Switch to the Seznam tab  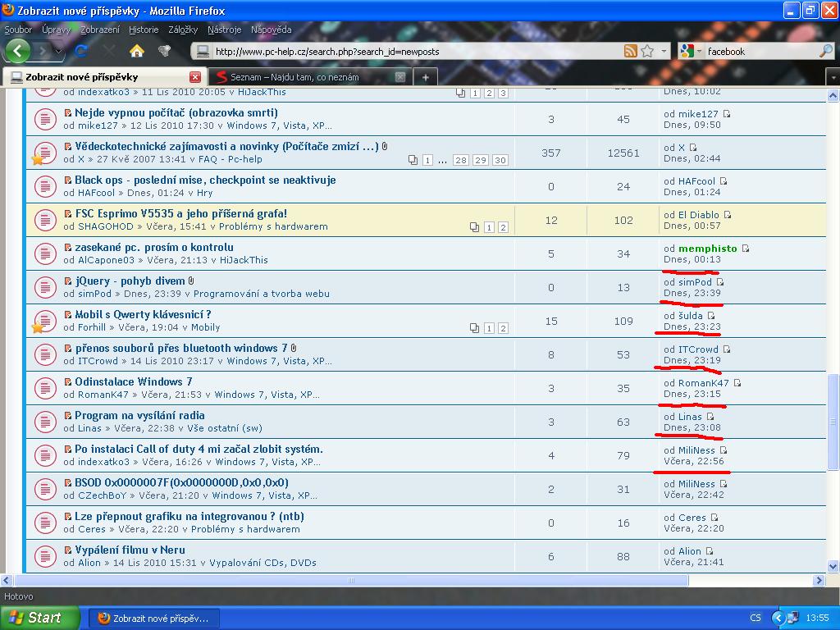[x=308, y=77]
